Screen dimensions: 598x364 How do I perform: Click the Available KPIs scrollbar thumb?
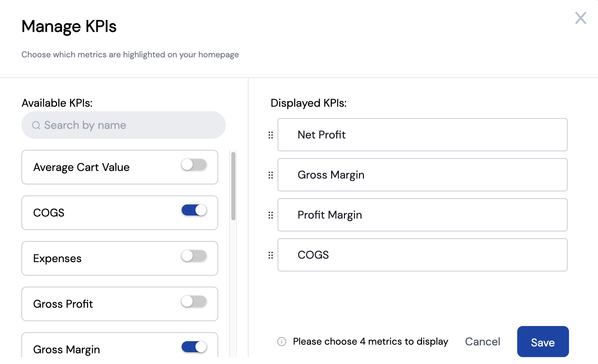233,186
